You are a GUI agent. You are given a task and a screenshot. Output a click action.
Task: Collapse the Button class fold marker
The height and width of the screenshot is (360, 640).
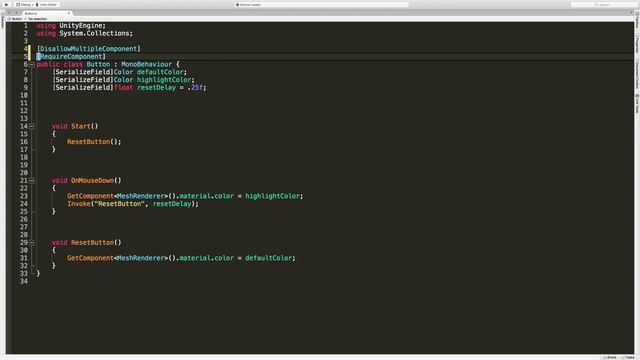(x=31, y=64)
